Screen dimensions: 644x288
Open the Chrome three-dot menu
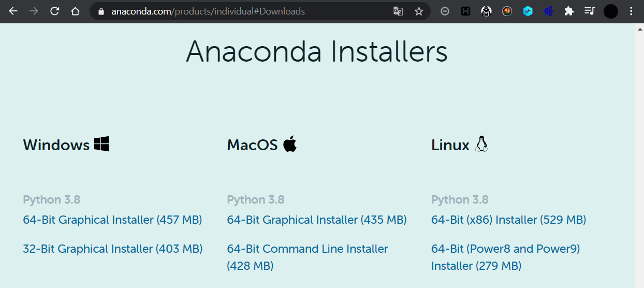click(x=631, y=11)
